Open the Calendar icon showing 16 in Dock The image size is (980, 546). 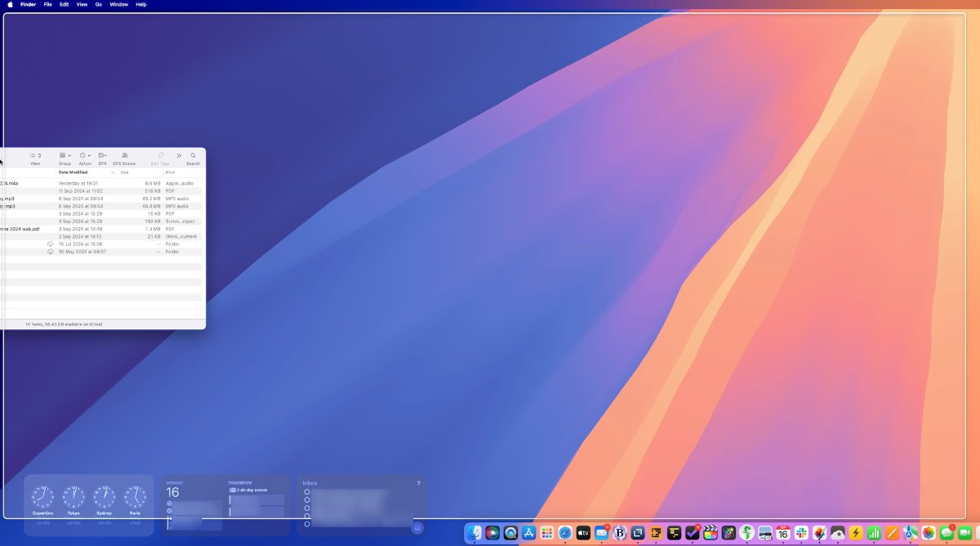point(783,533)
